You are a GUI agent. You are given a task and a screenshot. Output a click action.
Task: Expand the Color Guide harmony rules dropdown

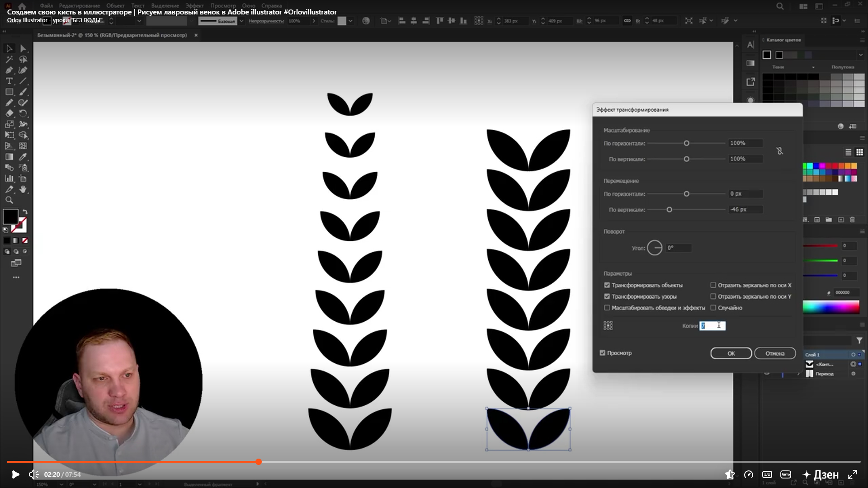coord(860,55)
